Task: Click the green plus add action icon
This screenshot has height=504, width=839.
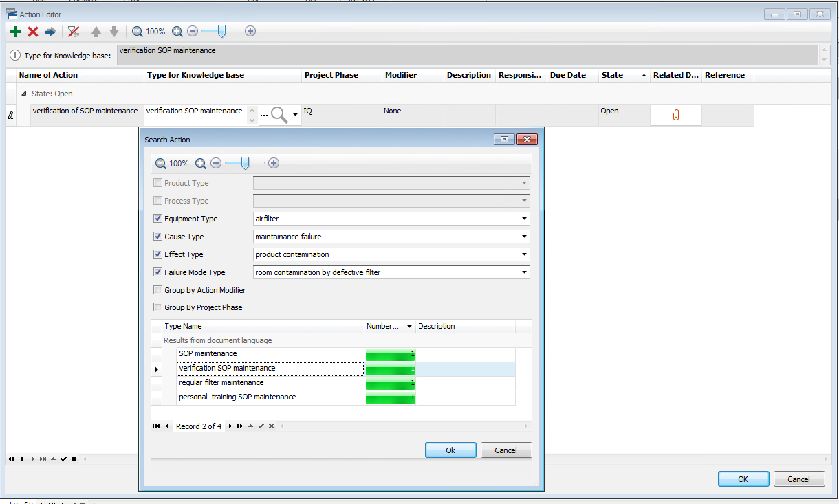Action: click(15, 32)
